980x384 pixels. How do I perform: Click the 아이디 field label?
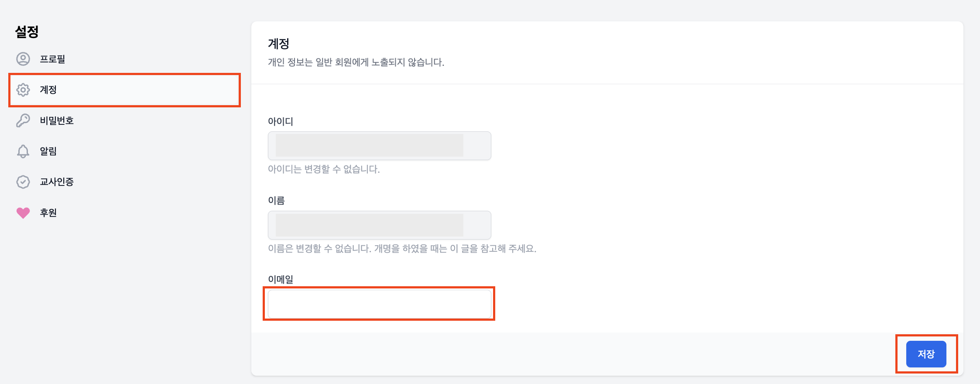click(x=281, y=121)
